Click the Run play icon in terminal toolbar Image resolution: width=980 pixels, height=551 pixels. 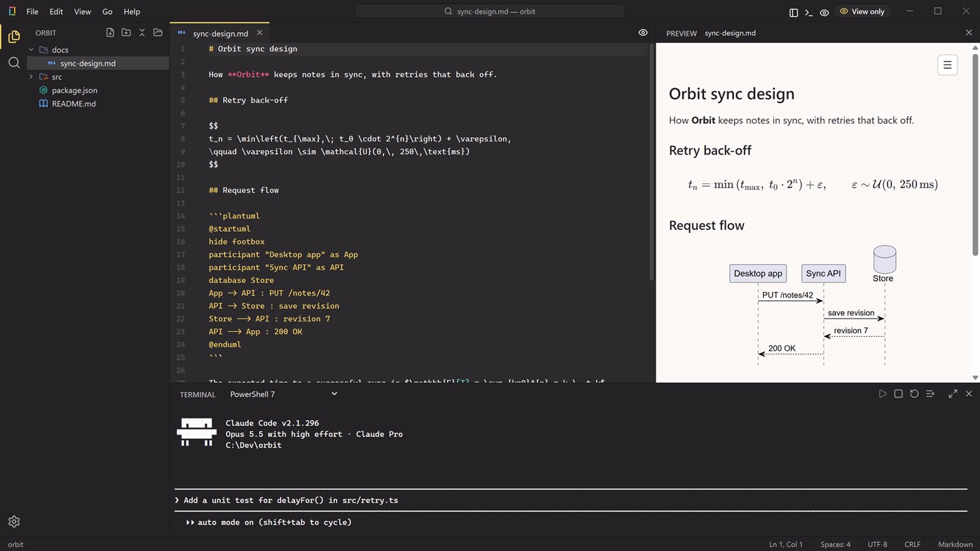click(883, 394)
